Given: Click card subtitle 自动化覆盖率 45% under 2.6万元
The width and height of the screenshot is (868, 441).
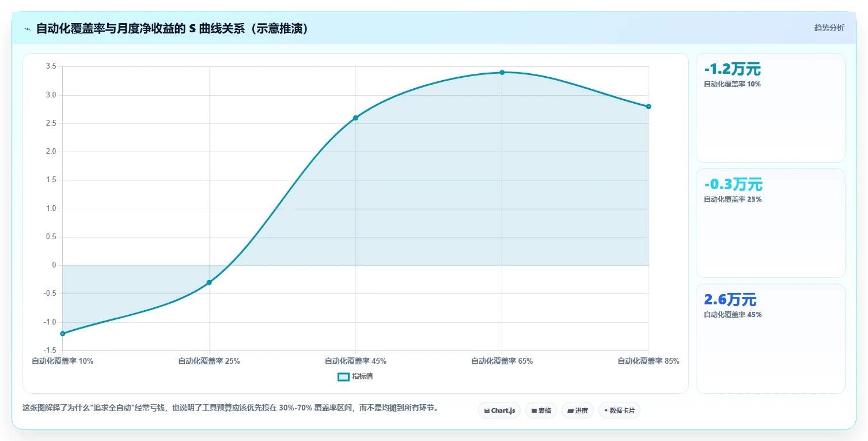Looking at the screenshot, I should click(x=733, y=315).
